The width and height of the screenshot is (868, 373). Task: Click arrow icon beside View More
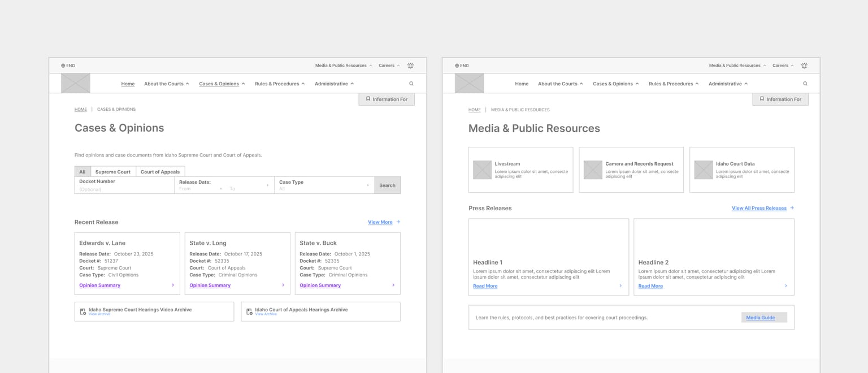pyautogui.click(x=398, y=222)
